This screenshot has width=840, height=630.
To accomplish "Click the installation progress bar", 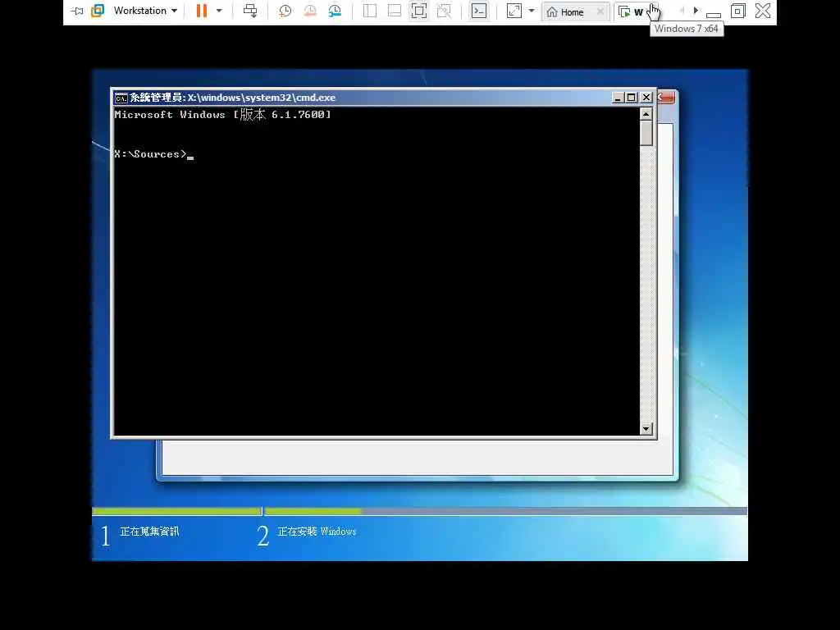I will click(x=419, y=512).
